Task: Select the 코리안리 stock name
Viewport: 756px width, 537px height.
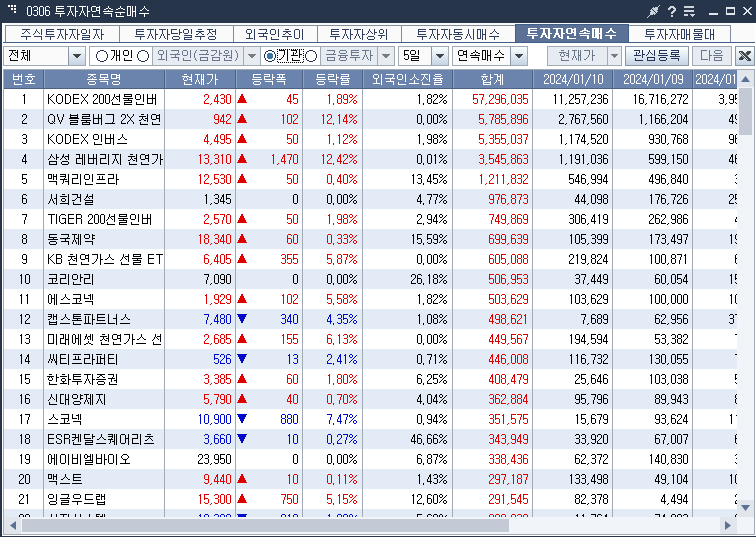Action: [70, 279]
